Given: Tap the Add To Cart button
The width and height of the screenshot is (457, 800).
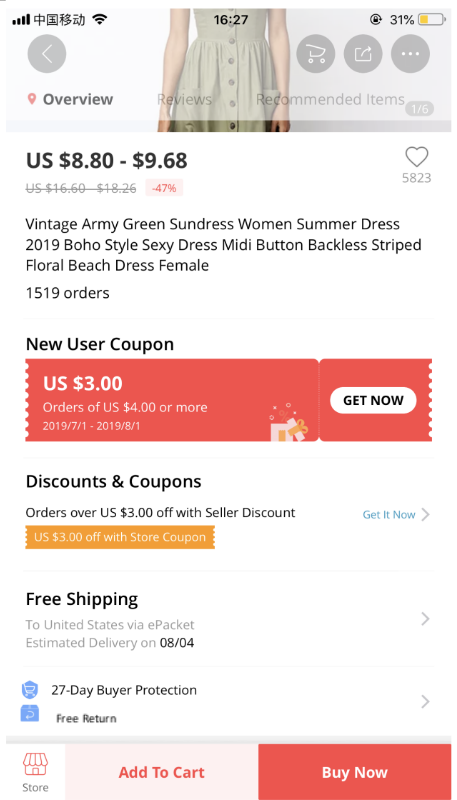Looking at the screenshot, I should click(162, 772).
